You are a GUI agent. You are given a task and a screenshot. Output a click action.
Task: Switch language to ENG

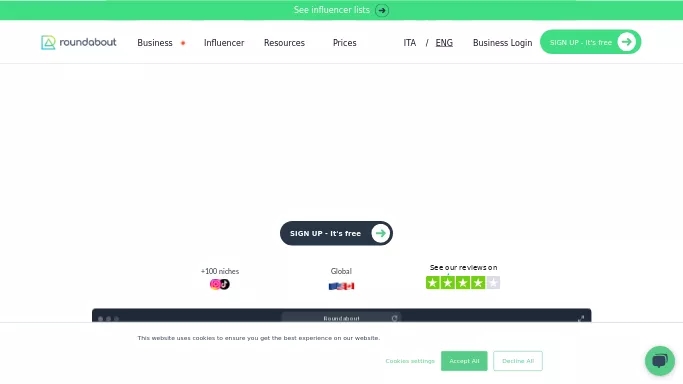(444, 43)
